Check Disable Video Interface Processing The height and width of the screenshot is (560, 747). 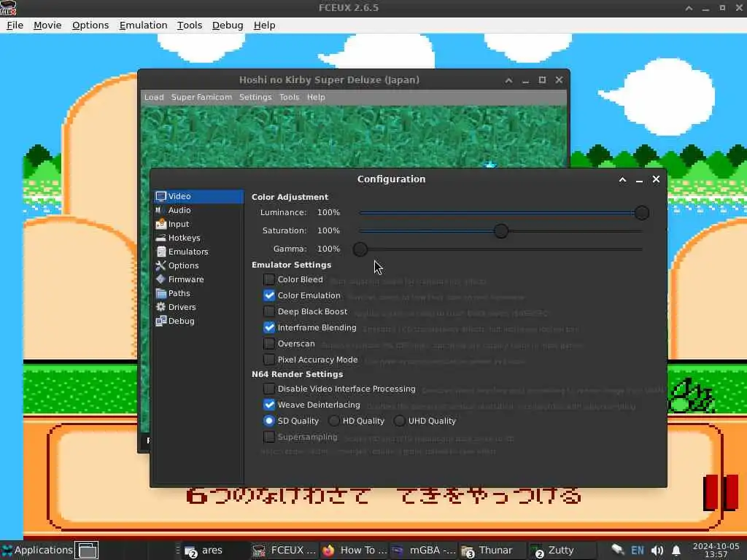[x=269, y=389]
